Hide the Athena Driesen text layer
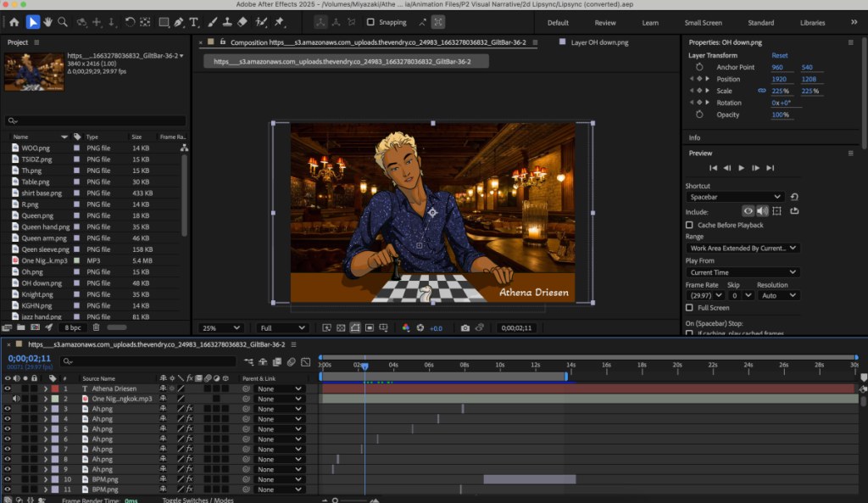 tap(8, 388)
